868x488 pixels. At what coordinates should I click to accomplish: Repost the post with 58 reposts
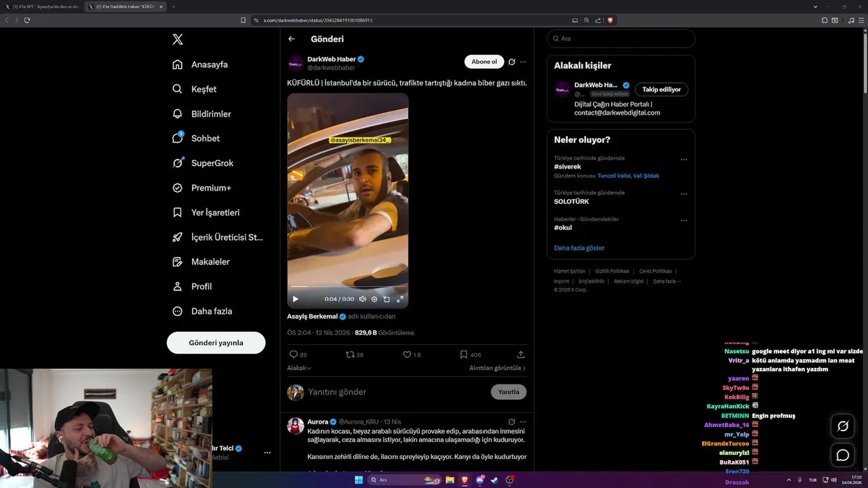pos(355,354)
